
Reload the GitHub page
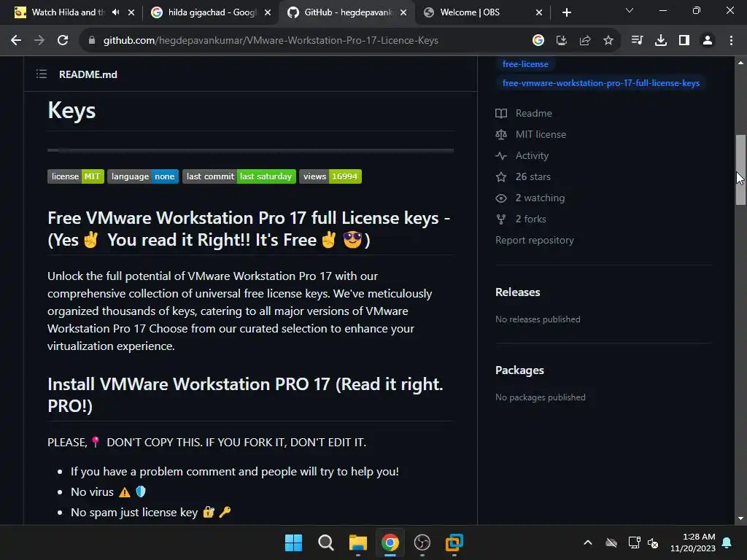(x=63, y=41)
